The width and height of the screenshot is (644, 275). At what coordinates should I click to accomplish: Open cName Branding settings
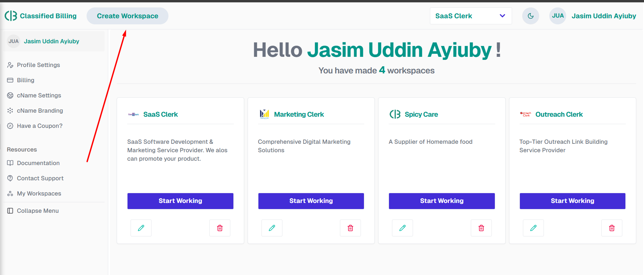tap(40, 111)
